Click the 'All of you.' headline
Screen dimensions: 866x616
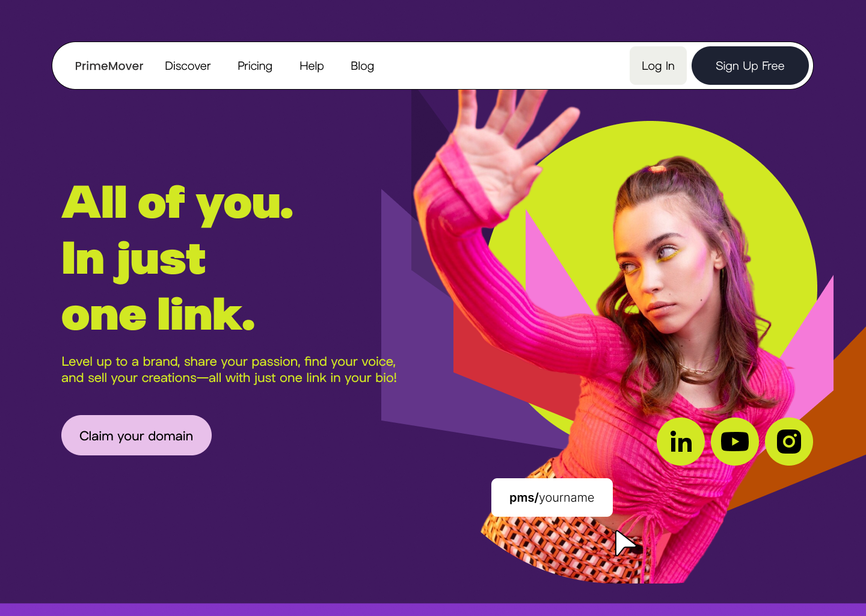click(177, 203)
